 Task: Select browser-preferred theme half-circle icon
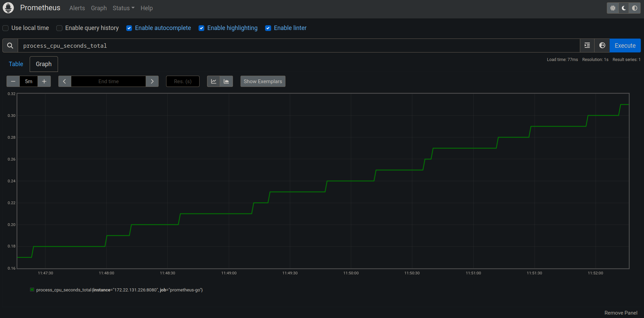point(634,8)
